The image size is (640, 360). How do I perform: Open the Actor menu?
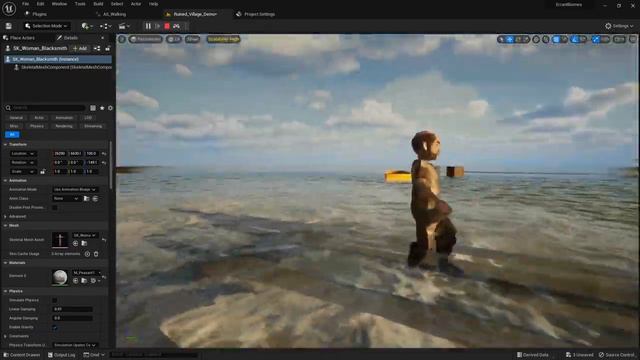[136, 4]
